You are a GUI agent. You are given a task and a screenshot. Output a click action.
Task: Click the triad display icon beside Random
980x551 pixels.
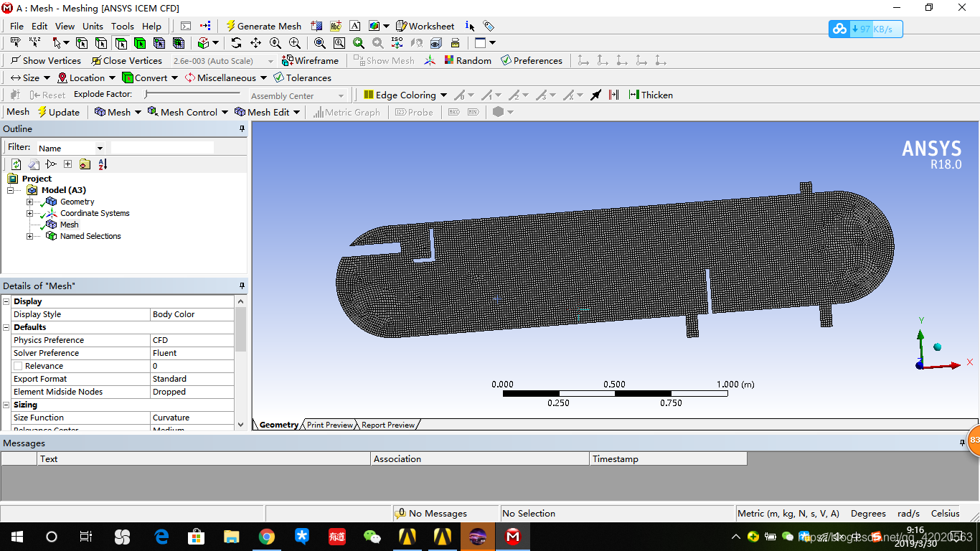coord(430,60)
